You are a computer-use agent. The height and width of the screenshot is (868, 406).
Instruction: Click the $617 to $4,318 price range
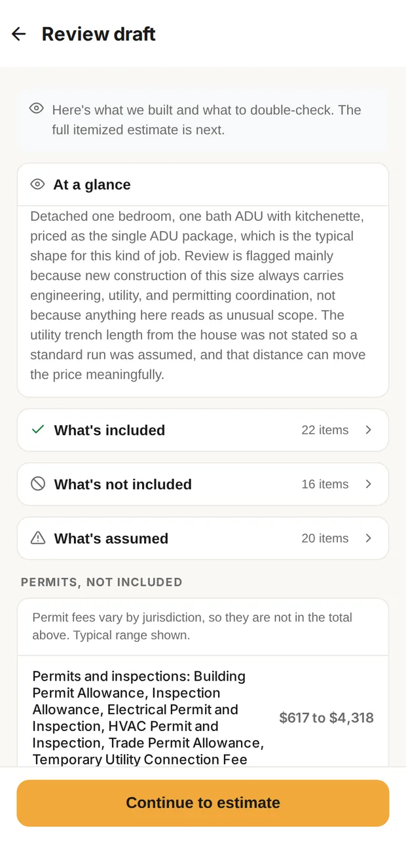(x=327, y=717)
